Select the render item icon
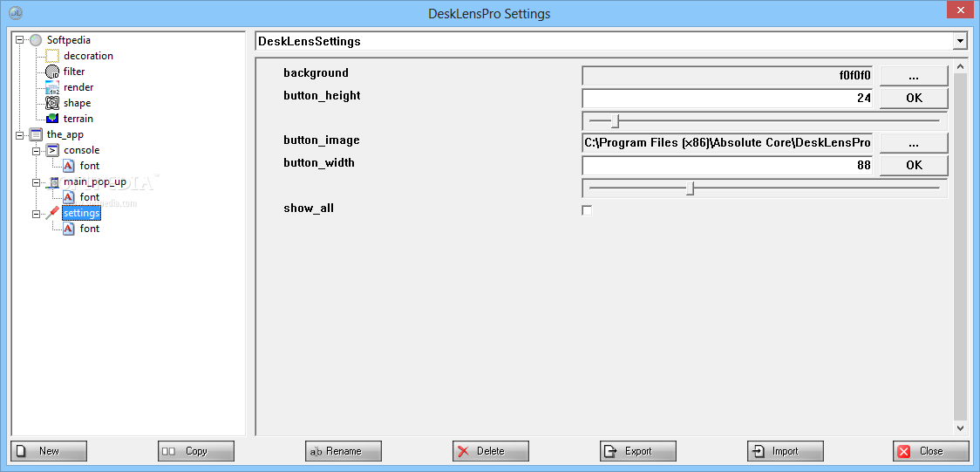980x472 pixels. point(52,87)
